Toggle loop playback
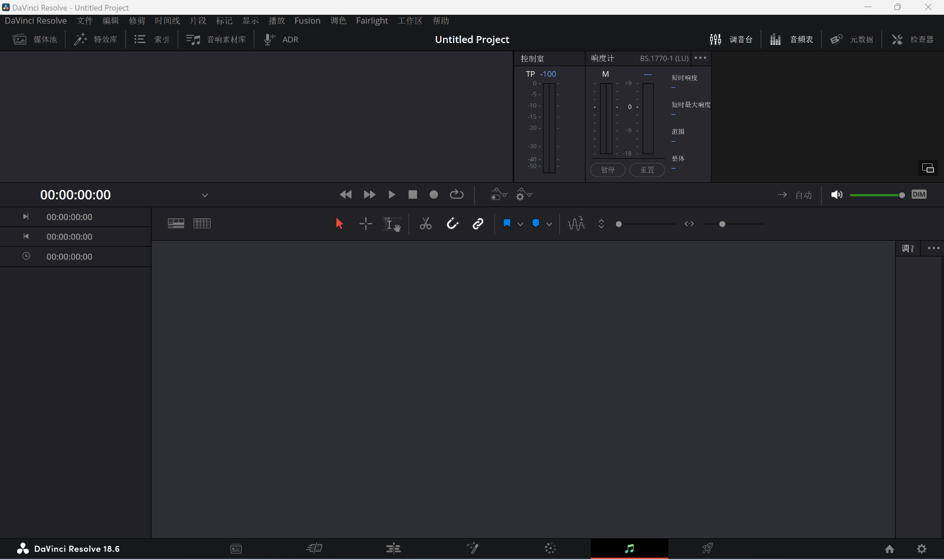This screenshot has width=944, height=560. [x=457, y=195]
